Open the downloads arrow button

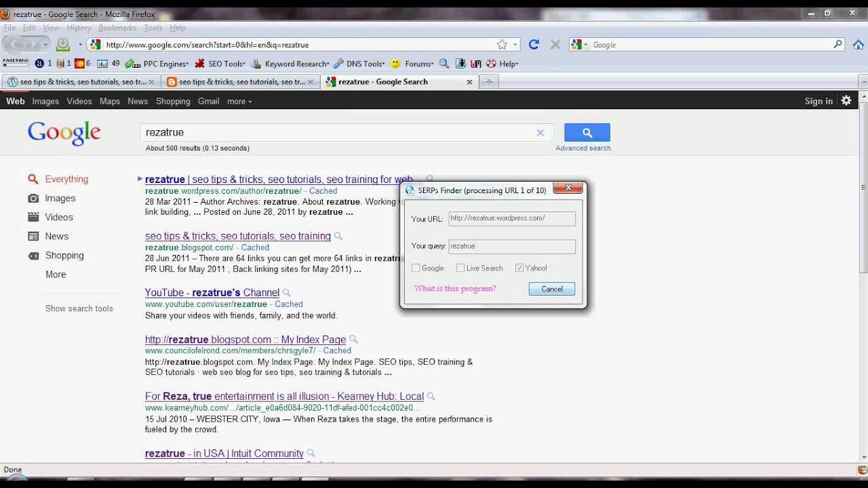coord(62,44)
